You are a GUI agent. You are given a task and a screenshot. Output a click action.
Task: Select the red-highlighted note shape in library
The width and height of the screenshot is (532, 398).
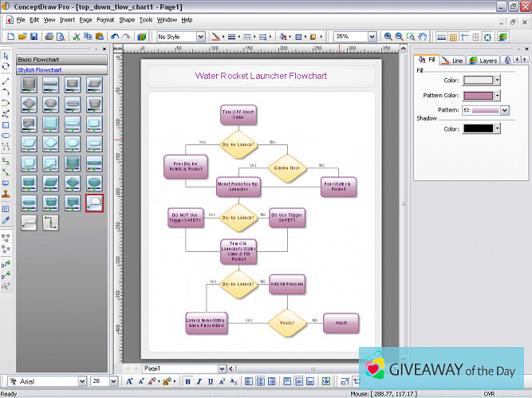pos(94,203)
